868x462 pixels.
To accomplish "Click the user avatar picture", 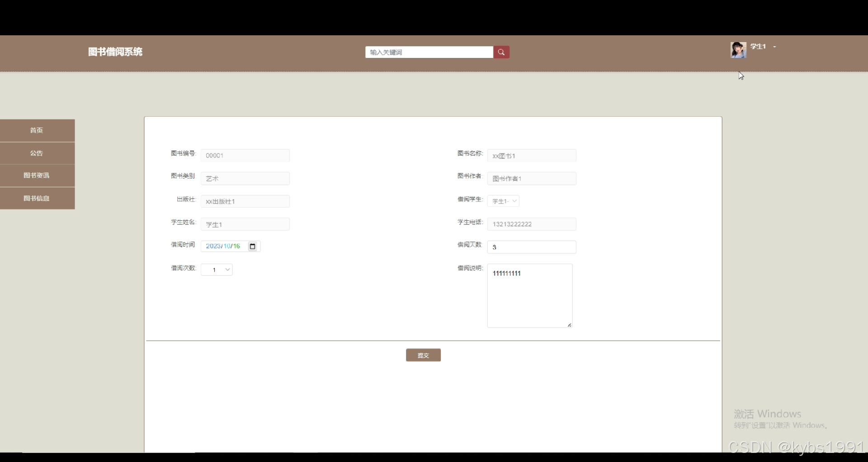I will coord(738,50).
